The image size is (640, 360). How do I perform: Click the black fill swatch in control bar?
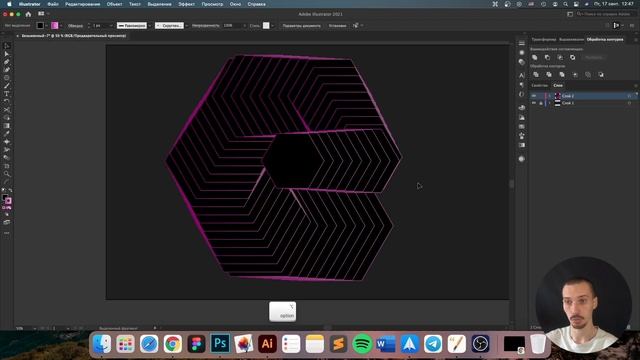pos(40,26)
